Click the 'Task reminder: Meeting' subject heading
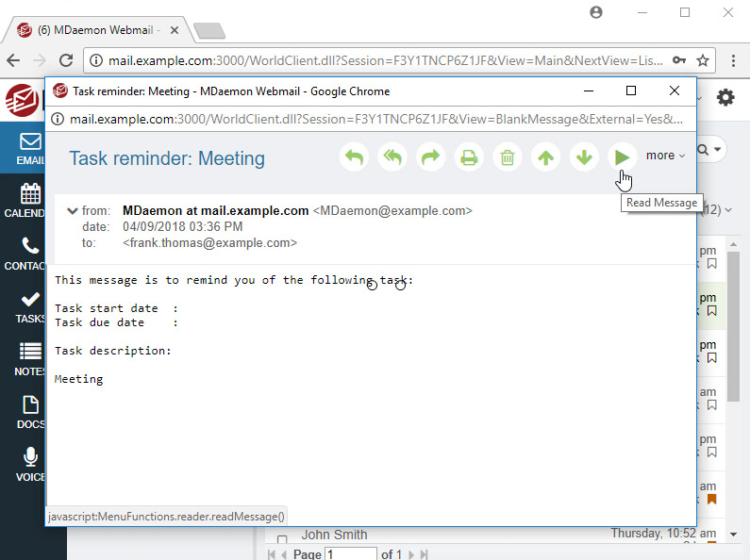The width and height of the screenshot is (750, 560). click(167, 158)
